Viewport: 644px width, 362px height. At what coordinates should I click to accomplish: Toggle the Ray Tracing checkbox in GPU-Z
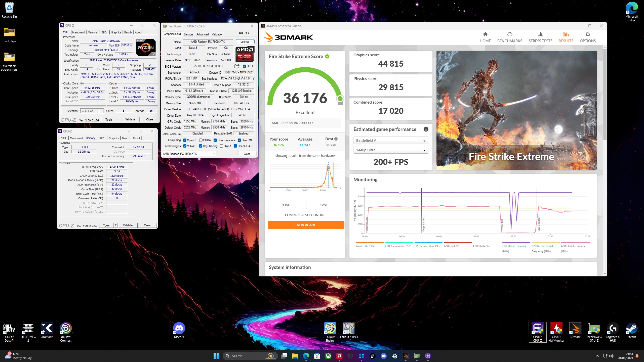point(200,146)
